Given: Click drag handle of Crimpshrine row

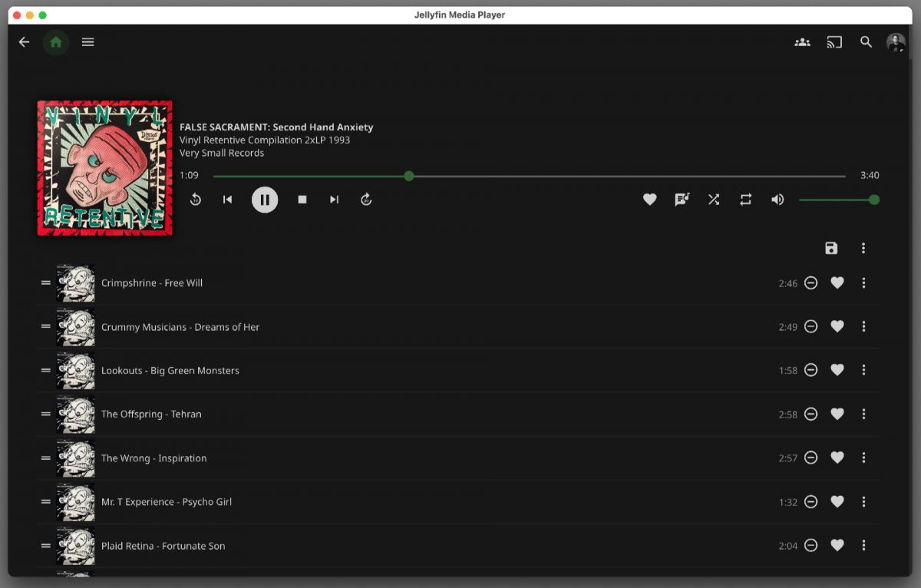Looking at the screenshot, I should pos(45,282).
